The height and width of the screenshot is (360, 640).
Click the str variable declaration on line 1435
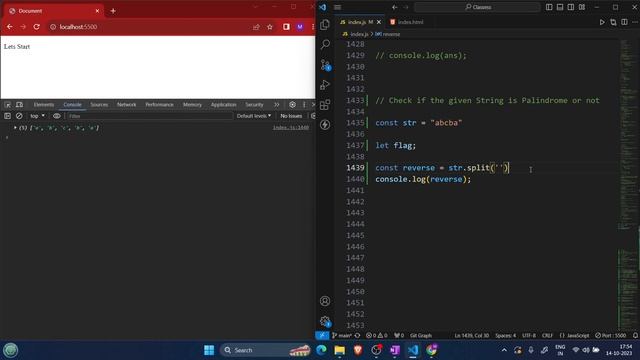(409, 123)
